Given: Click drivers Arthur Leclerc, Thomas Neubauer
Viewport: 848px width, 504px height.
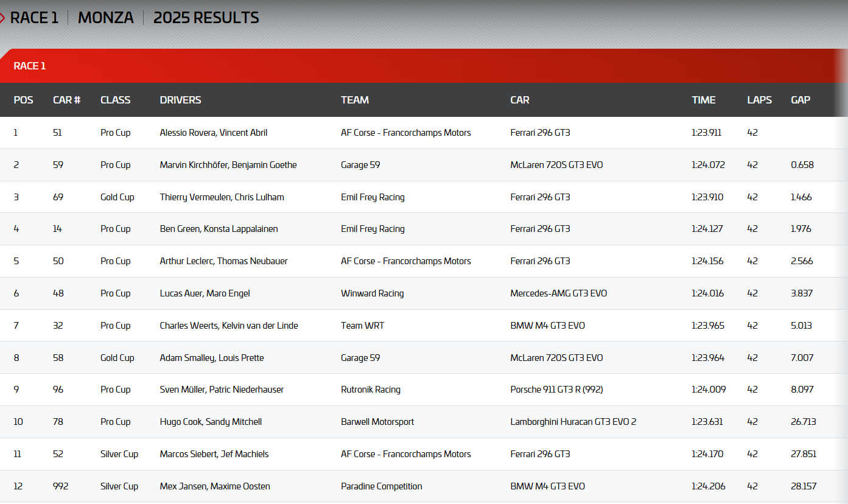Looking at the screenshot, I should tap(223, 261).
